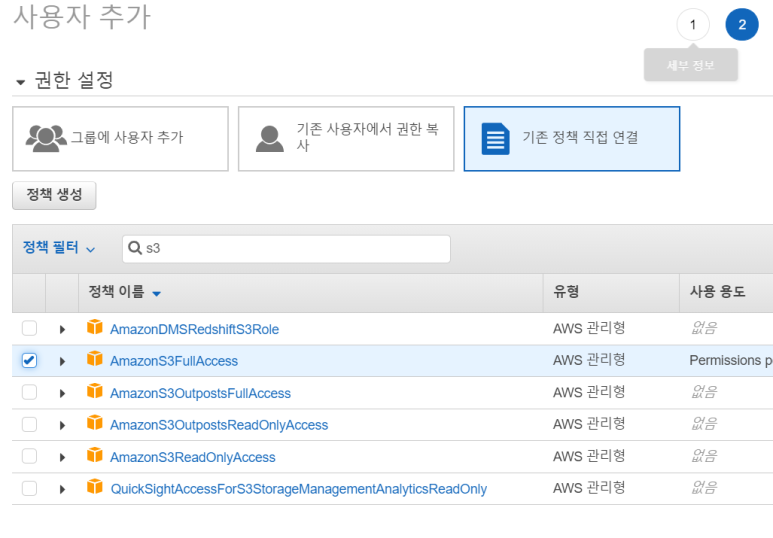Click 없음 value in AmazonS3ReadOnlyAccess row
The height and width of the screenshot is (538, 773).
click(704, 457)
